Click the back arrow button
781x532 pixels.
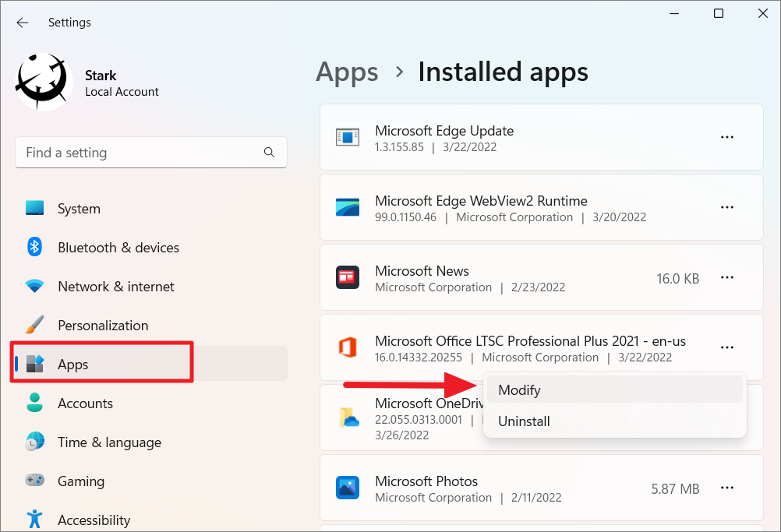click(x=22, y=23)
